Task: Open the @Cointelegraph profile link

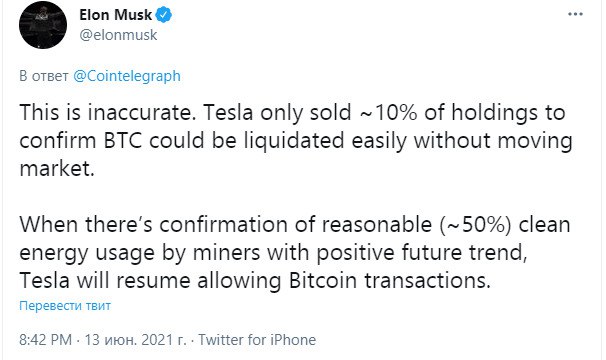Action: point(127,76)
